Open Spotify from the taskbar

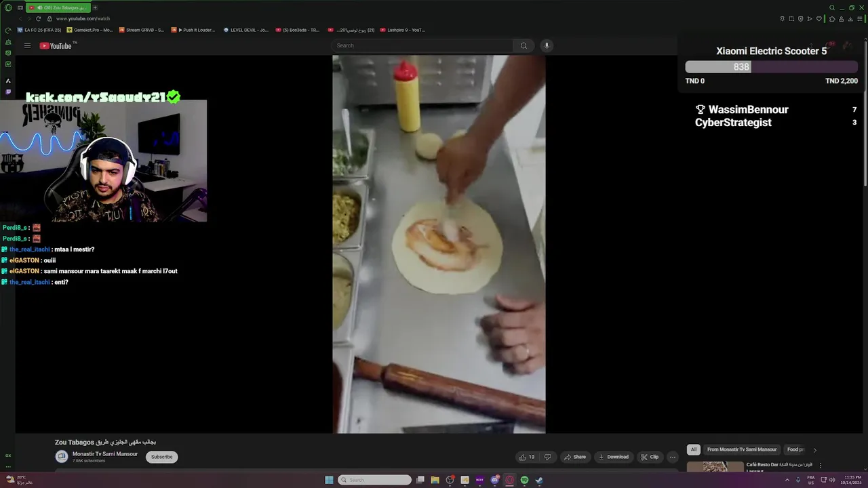point(524,480)
